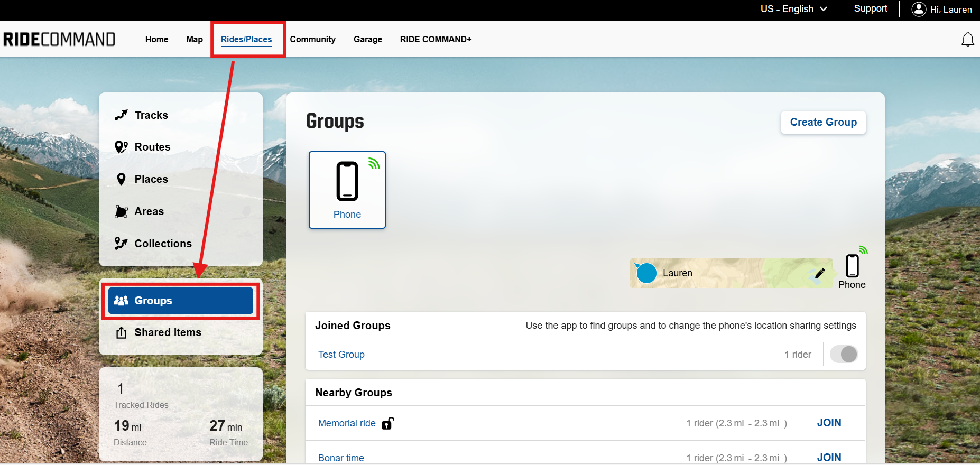Viewport: 980px width, 465px height.
Task: Click the Nearby Groups heading
Action: pyautogui.click(x=354, y=393)
